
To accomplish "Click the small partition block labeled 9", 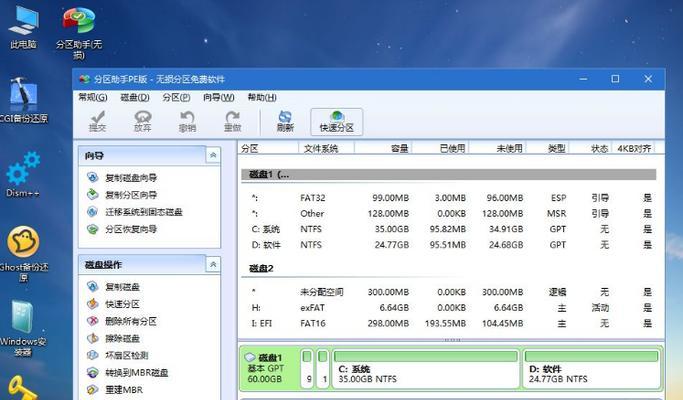I will pos(308,368).
